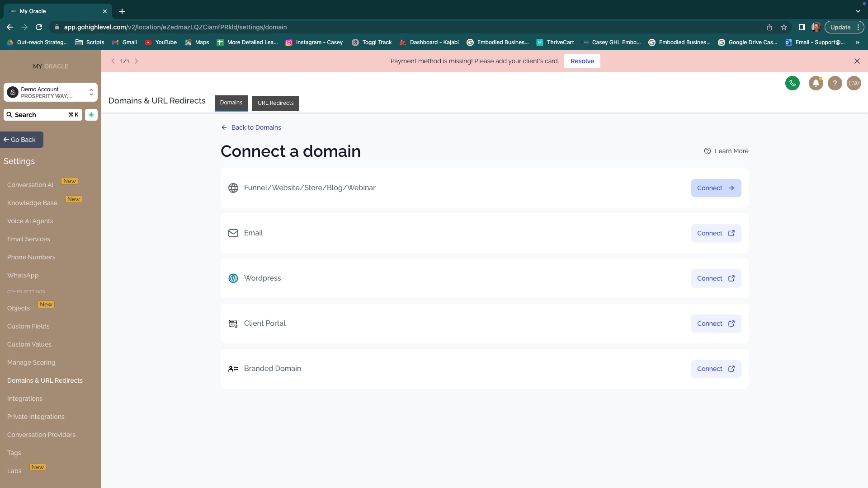Dismiss the payment method warning banner

857,61
